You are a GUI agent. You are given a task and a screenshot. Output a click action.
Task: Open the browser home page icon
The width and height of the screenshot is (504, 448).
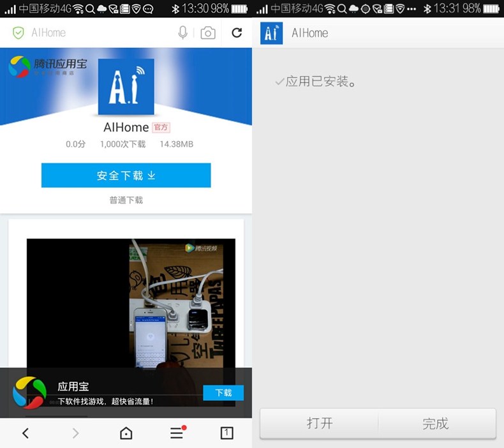pyautogui.click(x=126, y=433)
